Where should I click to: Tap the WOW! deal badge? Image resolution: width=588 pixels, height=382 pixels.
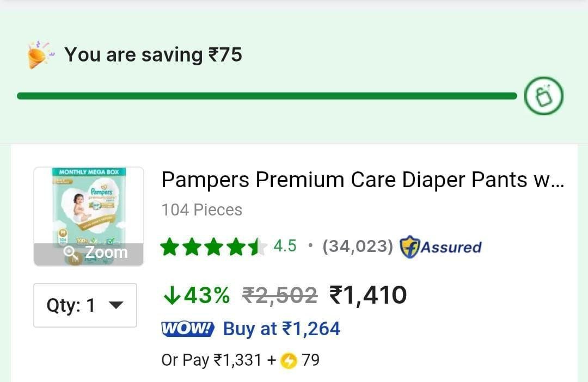click(188, 329)
